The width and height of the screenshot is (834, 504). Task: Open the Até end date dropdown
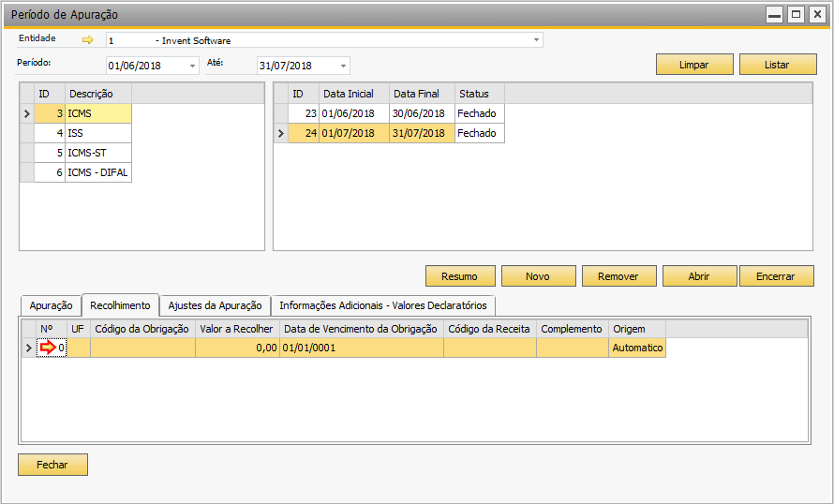coord(344,66)
